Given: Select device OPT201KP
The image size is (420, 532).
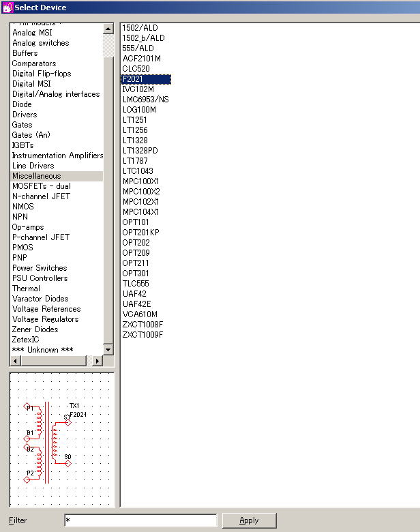Looking at the screenshot, I should (140, 233).
